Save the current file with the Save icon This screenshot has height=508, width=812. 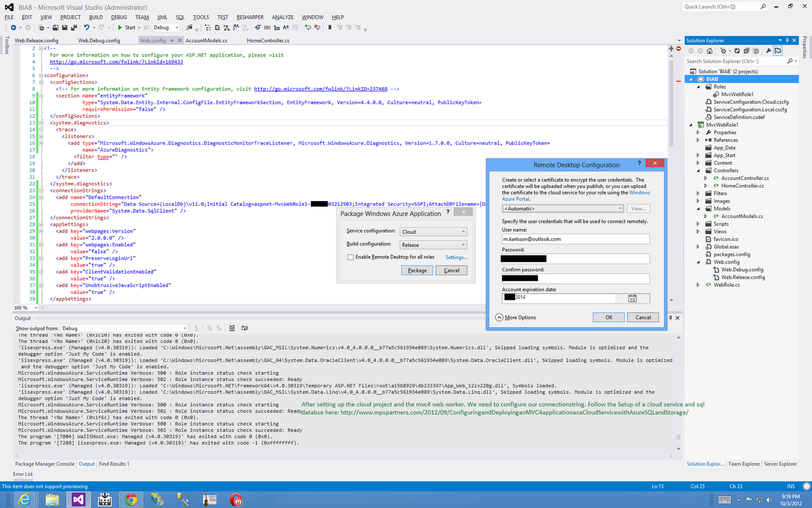click(x=65, y=27)
